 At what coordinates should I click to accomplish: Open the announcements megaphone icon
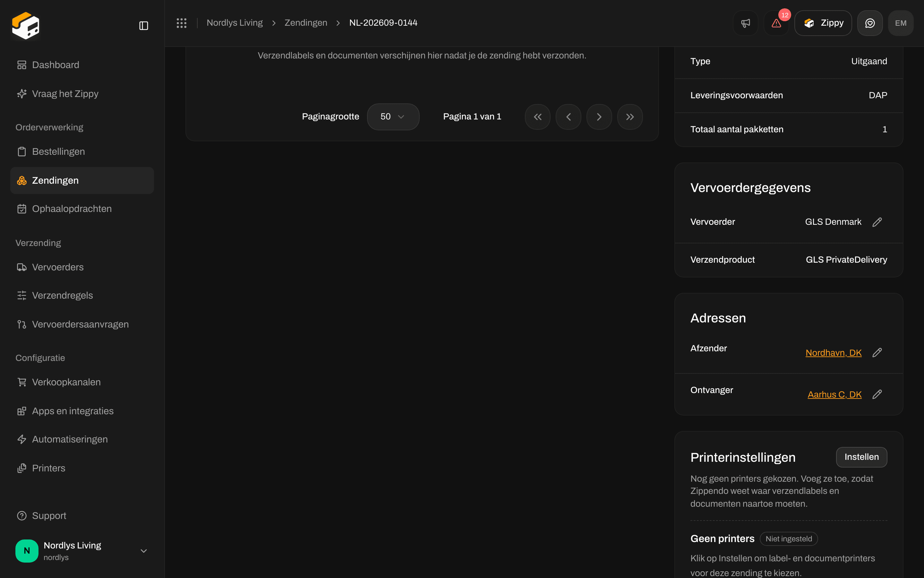(x=745, y=23)
